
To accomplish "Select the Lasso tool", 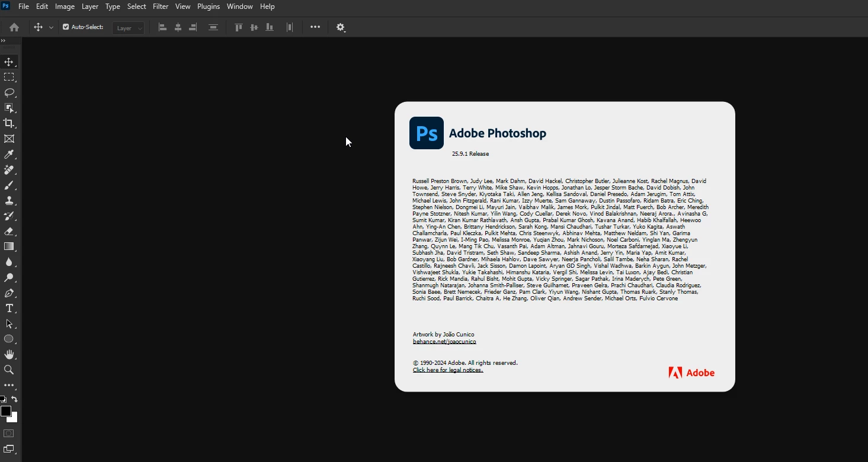I will pos(9,93).
